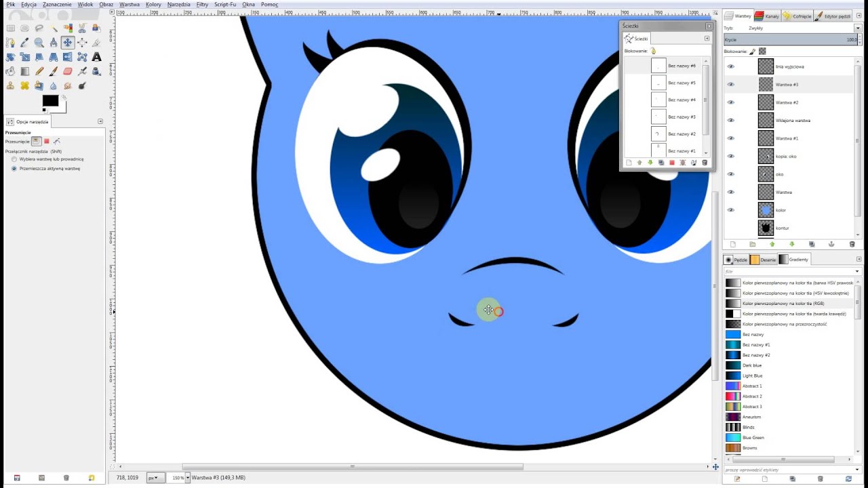
Task: Open gradients dock tab menu arrow
Action: tap(859, 260)
